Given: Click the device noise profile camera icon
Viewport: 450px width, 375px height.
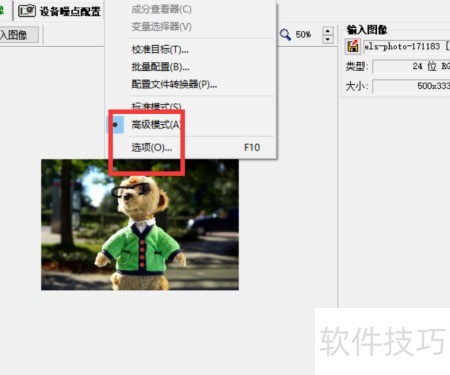Looking at the screenshot, I should [27, 11].
